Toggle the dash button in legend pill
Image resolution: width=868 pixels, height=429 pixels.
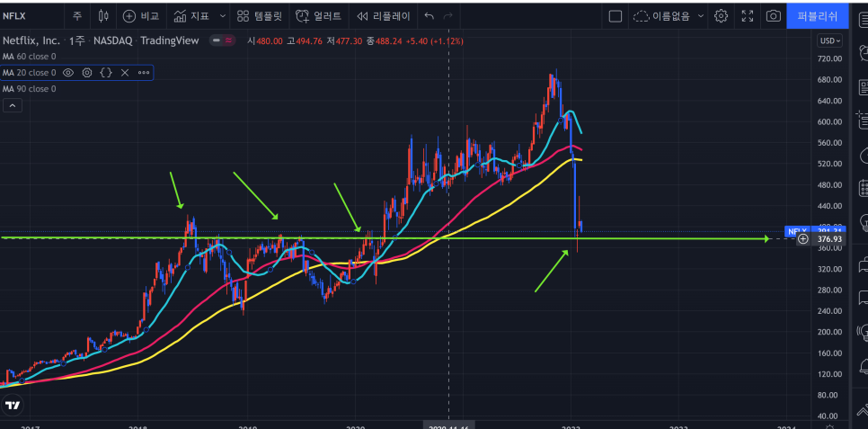[x=217, y=40]
